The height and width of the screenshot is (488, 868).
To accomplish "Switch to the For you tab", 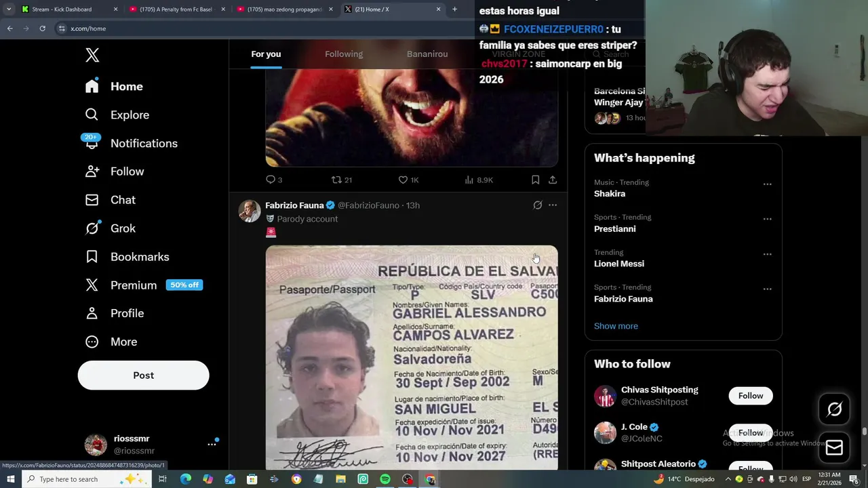I will [266, 54].
